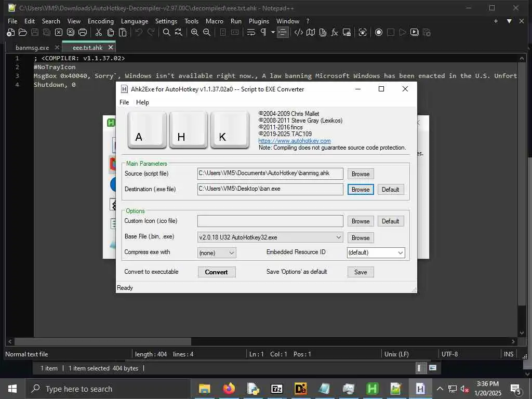Start macro recording with record icon
Image resolution: width=532 pixels, height=399 pixels.
(379, 33)
